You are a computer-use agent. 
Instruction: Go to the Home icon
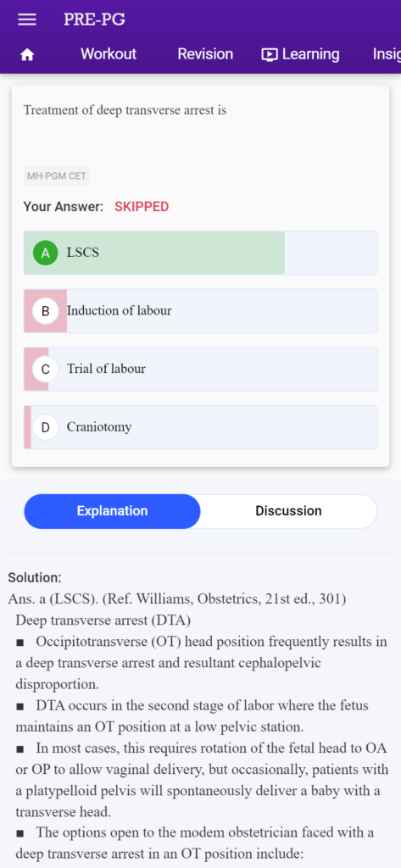[27, 54]
